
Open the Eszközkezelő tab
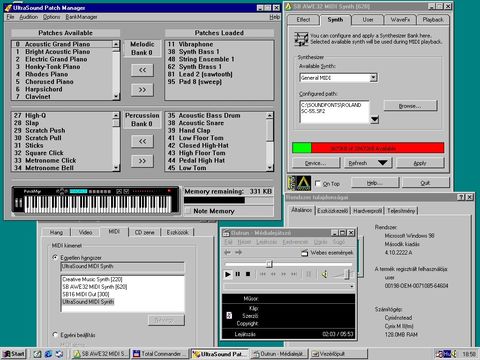332,211
